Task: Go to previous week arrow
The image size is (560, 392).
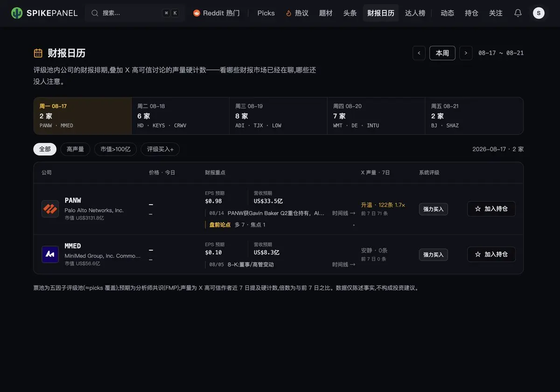Action: coord(419,53)
